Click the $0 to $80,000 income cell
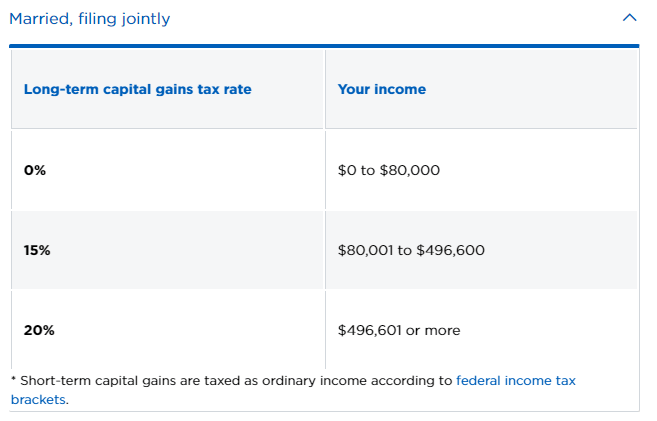Screen dimensions: 657x421 [x=481, y=170]
